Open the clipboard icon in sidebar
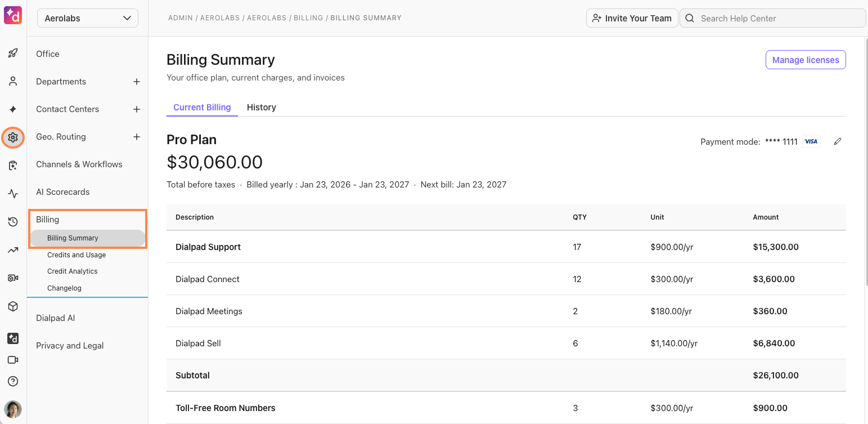This screenshot has height=424, width=868. coord(13,166)
